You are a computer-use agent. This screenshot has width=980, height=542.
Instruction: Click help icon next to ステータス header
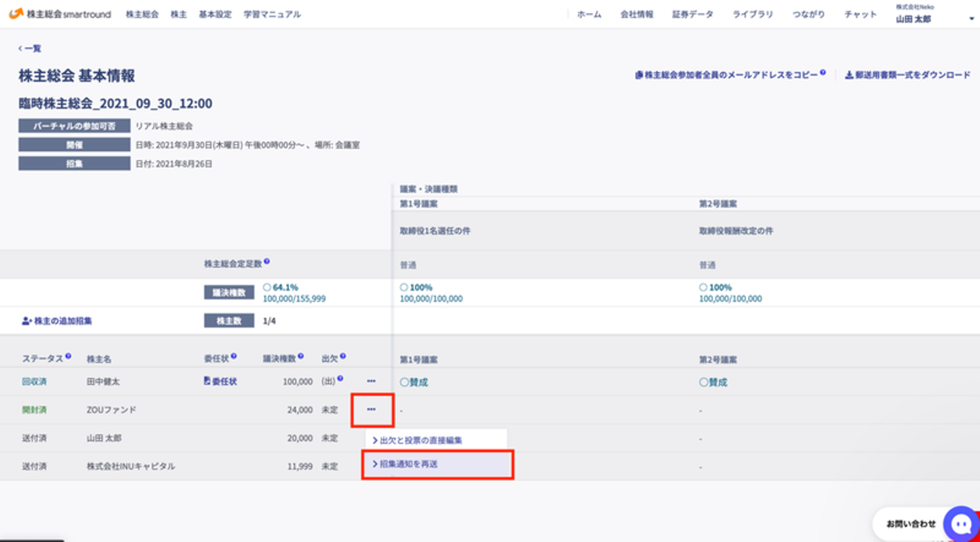pos(68,356)
